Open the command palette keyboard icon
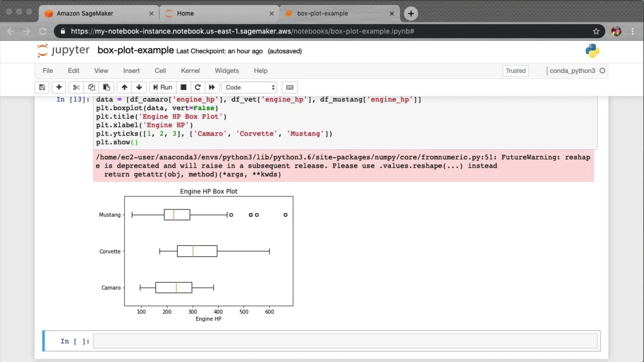This screenshot has height=362, width=644. pyautogui.click(x=290, y=87)
